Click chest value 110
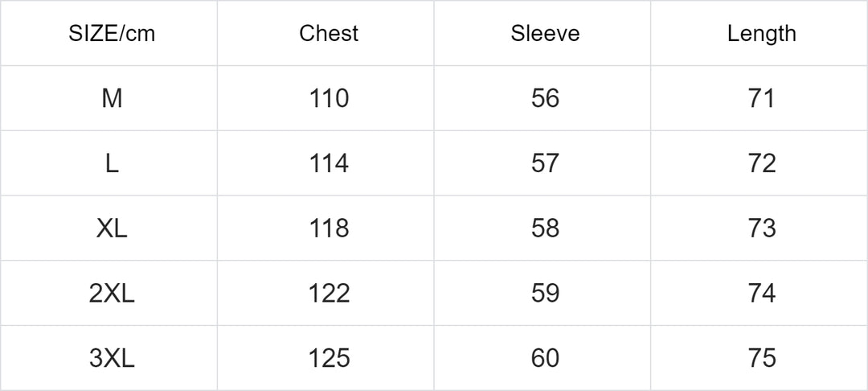 click(x=329, y=99)
